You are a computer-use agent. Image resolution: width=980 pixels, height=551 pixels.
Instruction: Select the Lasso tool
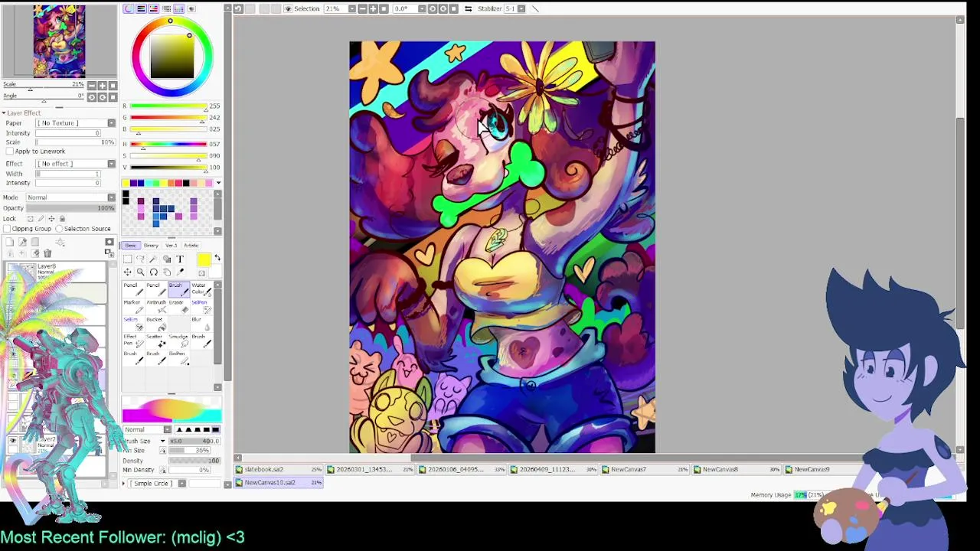coord(140,259)
